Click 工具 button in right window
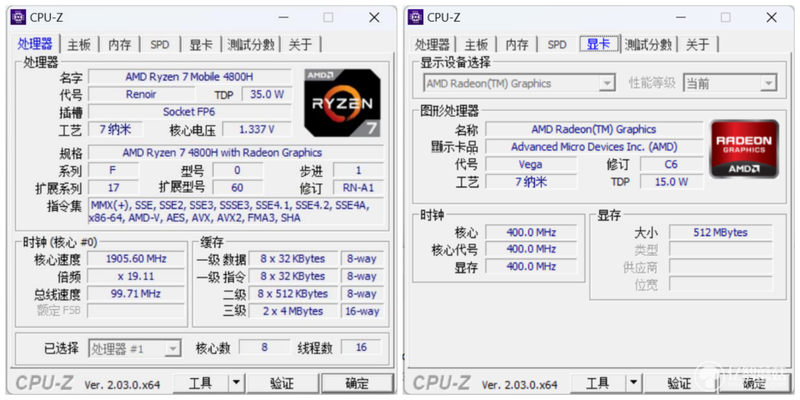 coord(598,383)
